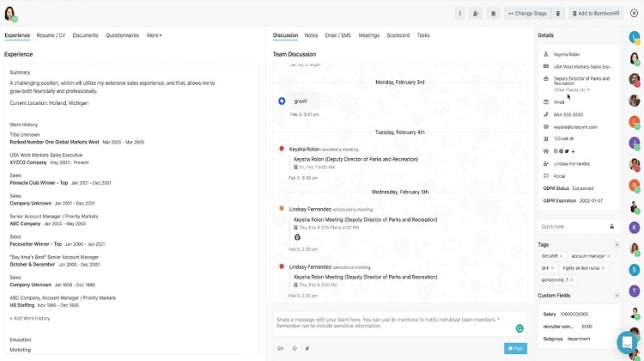This screenshot has height=361, width=644.
Task: Close the candidate profile with the X
Action: point(635,14)
